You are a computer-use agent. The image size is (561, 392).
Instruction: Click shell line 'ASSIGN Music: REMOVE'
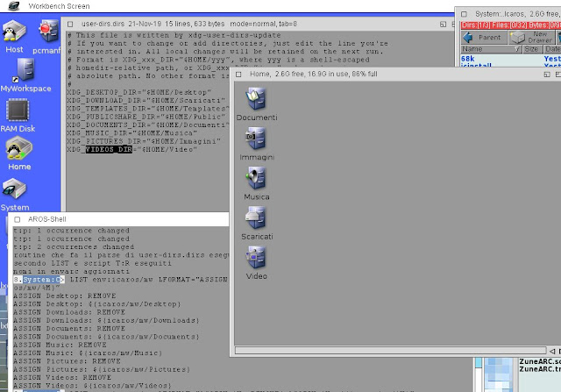pos(60,345)
